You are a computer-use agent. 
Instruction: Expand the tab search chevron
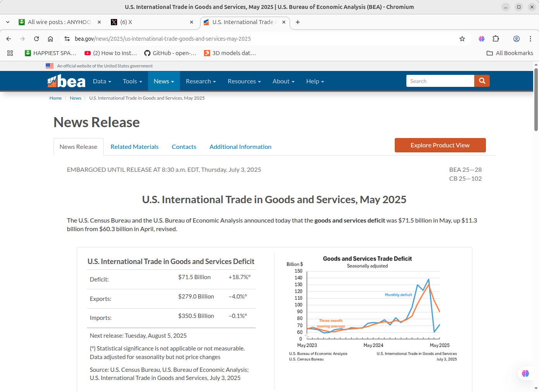click(8, 22)
